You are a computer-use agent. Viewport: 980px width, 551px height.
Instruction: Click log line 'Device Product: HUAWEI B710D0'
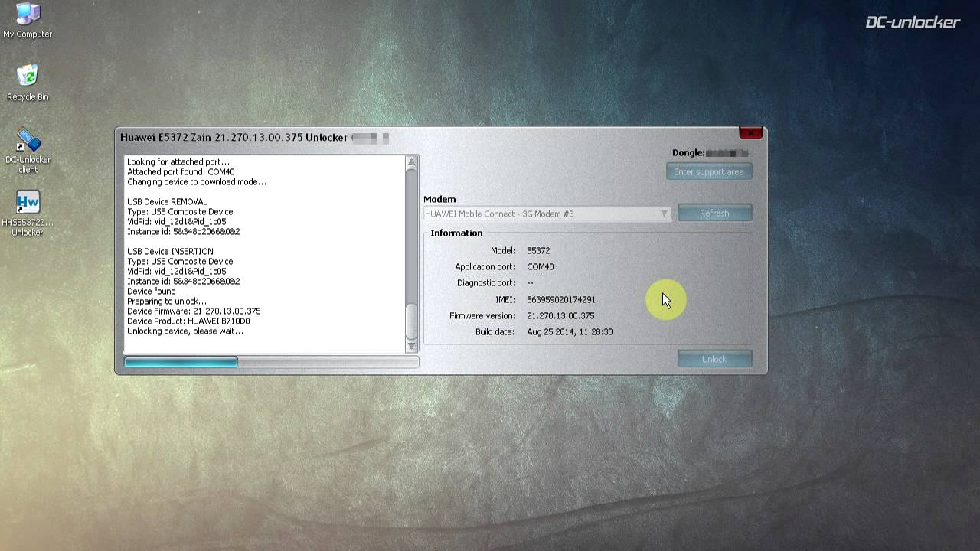(188, 321)
